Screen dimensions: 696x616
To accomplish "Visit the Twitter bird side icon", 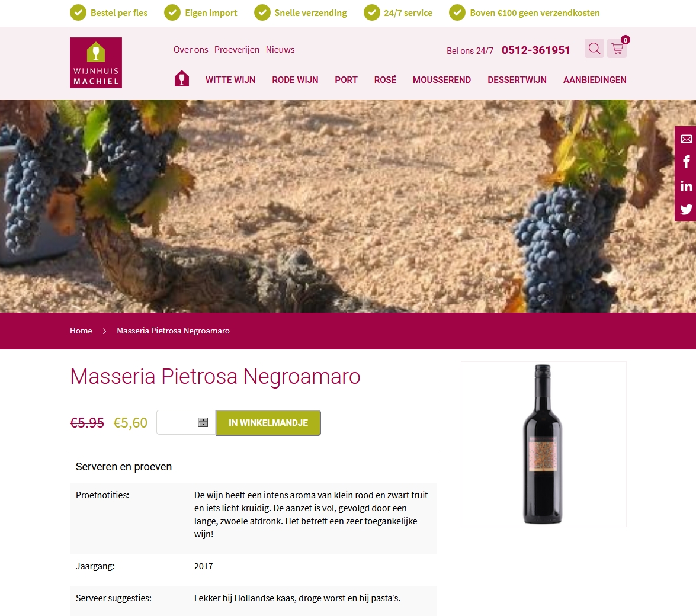I will (687, 209).
